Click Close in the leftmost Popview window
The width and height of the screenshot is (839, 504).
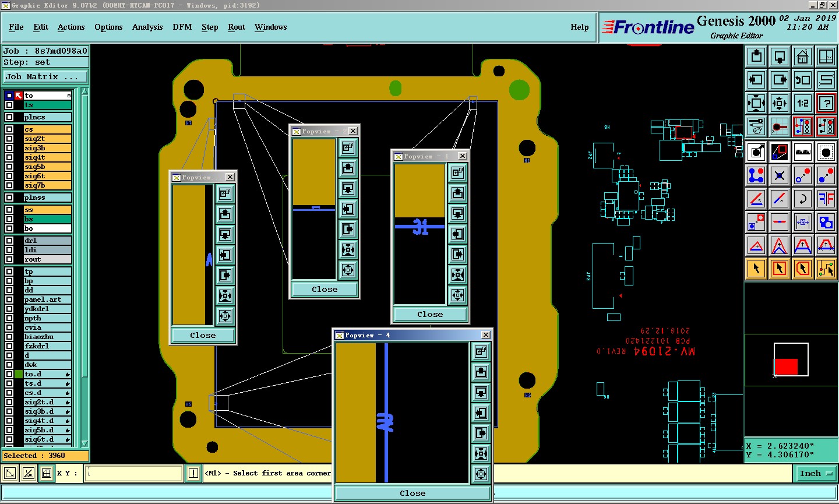click(x=203, y=335)
